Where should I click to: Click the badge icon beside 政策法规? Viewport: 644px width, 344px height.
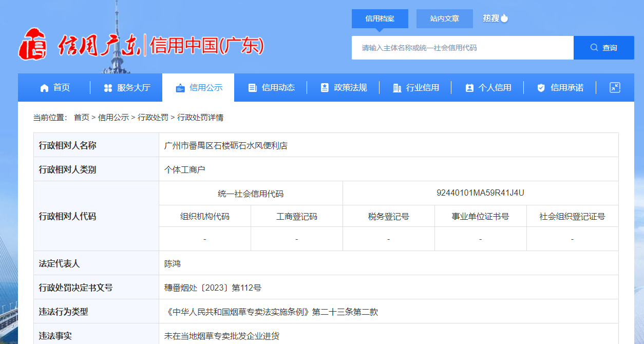(x=325, y=88)
